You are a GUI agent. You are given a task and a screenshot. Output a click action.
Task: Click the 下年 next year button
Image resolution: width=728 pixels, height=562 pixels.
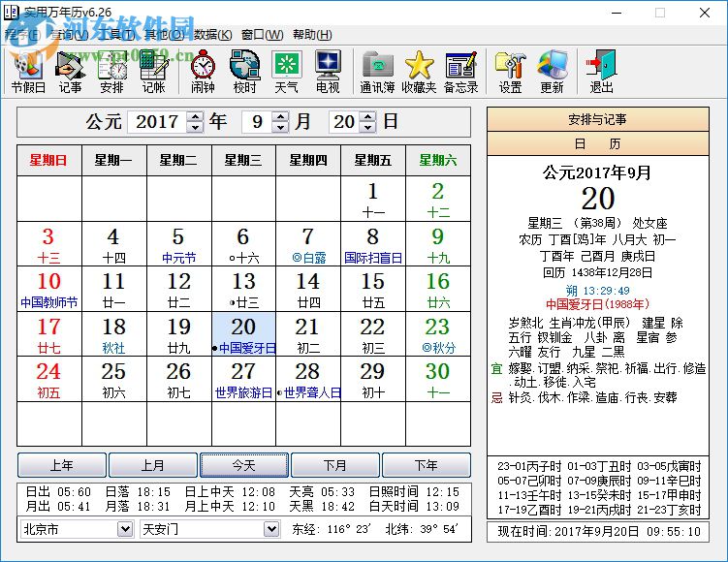[x=427, y=465]
